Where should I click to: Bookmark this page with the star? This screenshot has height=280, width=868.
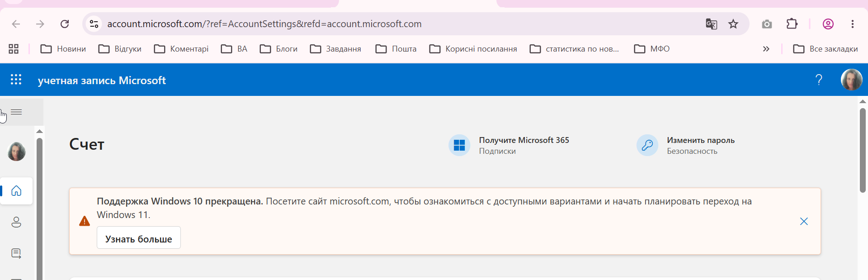733,24
